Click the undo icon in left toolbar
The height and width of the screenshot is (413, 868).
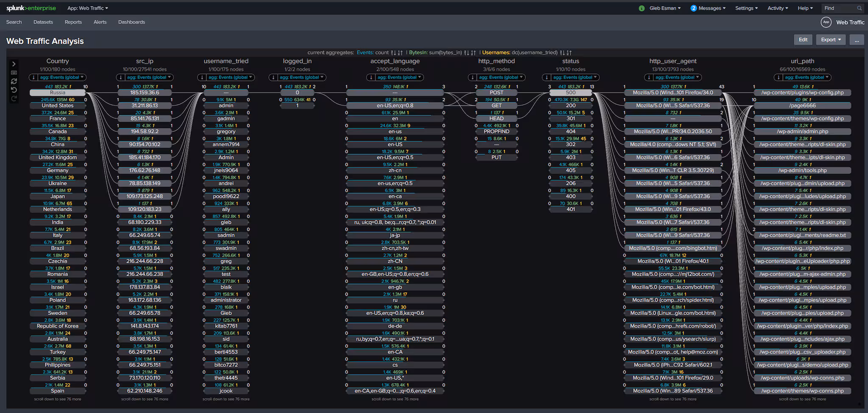(x=14, y=90)
